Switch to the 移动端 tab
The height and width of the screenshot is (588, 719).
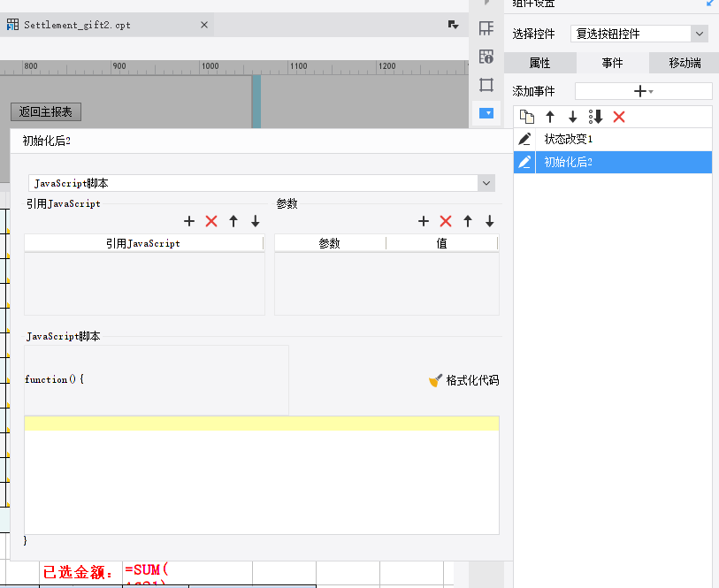[685, 64]
